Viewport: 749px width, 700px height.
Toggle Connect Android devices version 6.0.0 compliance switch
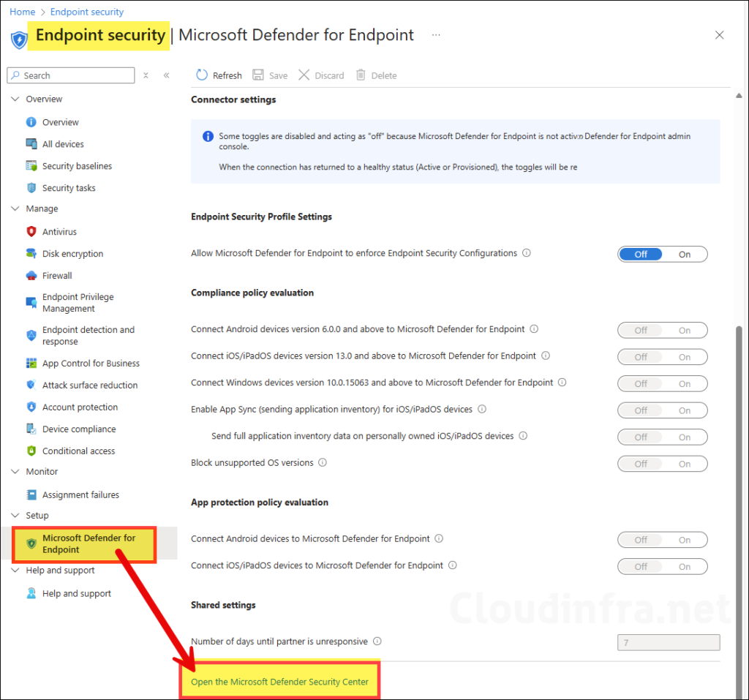tap(662, 330)
